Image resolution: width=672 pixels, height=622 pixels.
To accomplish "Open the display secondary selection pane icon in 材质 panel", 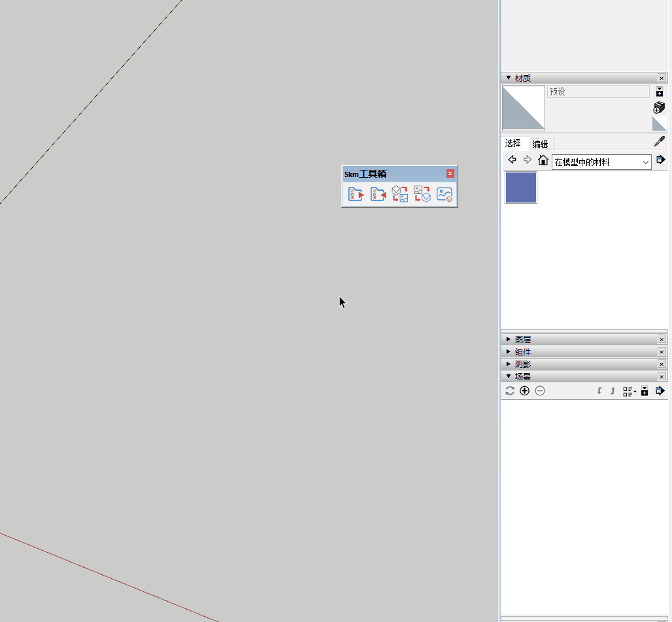I will click(660, 91).
